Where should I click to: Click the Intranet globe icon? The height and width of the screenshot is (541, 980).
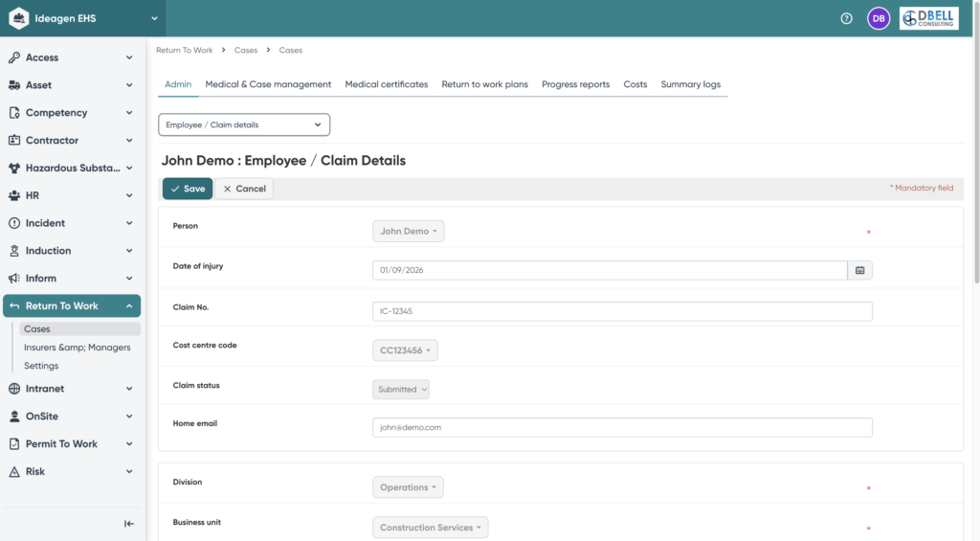(x=13, y=389)
